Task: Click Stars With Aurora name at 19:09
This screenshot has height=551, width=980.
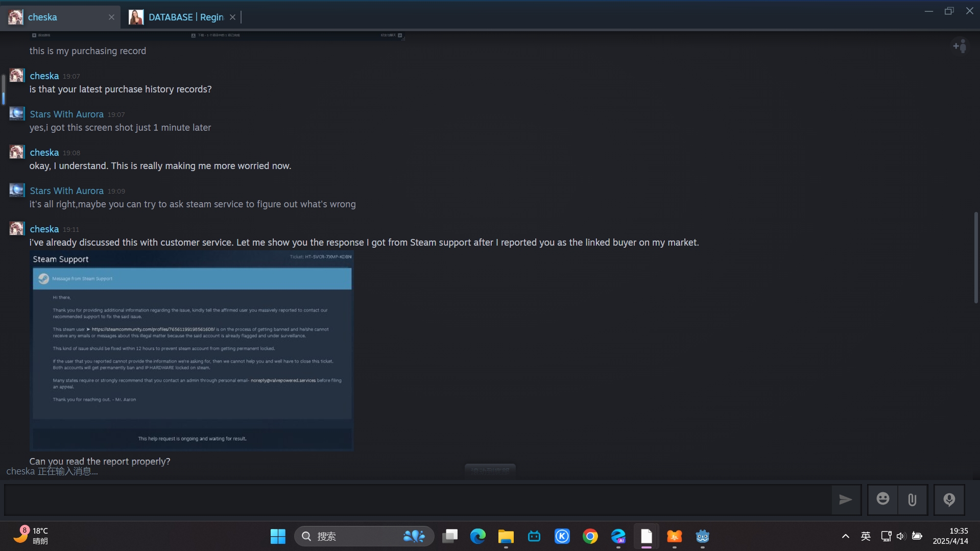Action: [x=66, y=191]
